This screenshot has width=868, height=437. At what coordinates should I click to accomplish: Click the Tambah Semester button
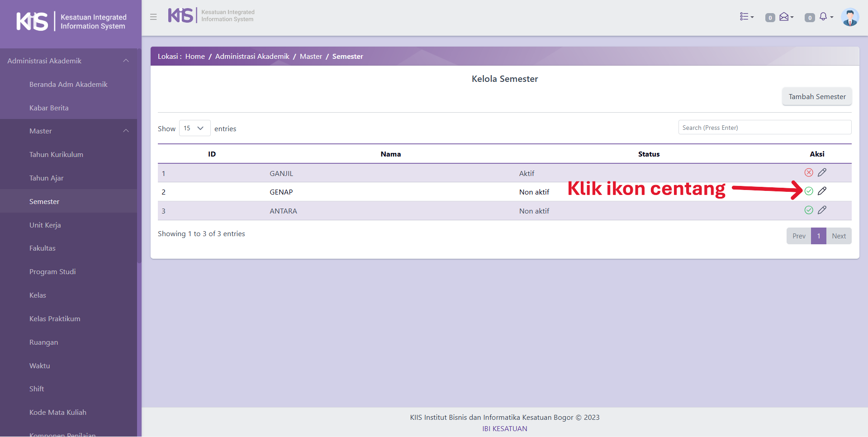tap(816, 97)
